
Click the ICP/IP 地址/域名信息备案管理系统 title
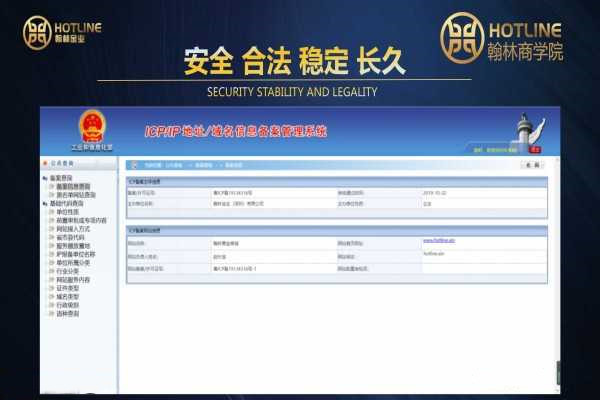[x=236, y=131]
